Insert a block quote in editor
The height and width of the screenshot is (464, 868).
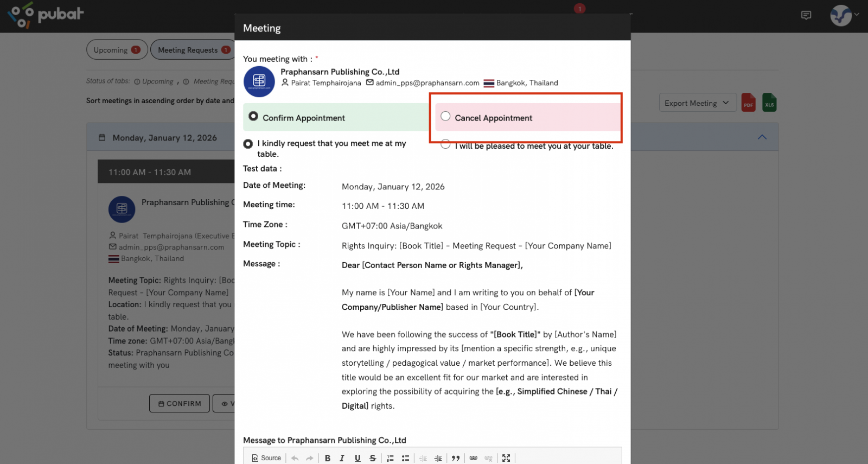click(456, 458)
